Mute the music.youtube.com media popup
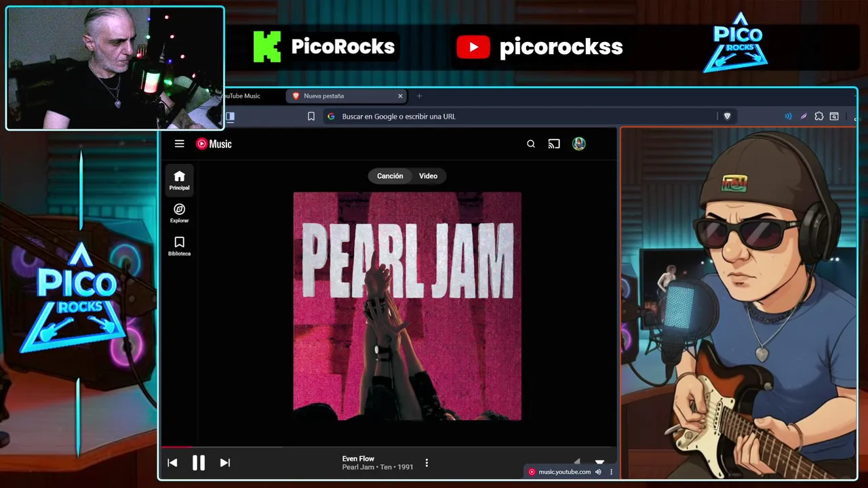The width and height of the screenshot is (868, 488). pyautogui.click(x=598, y=472)
